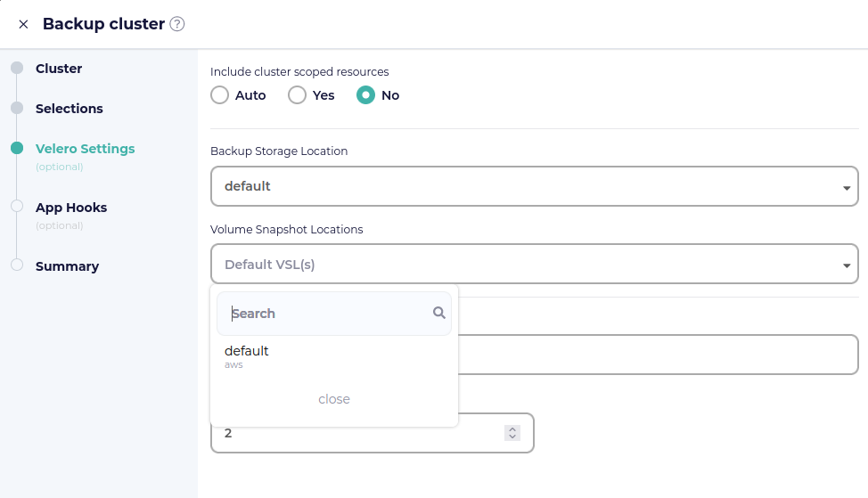Go to the Selections step
The image size is (868, 498).
(x=70, y=109)
